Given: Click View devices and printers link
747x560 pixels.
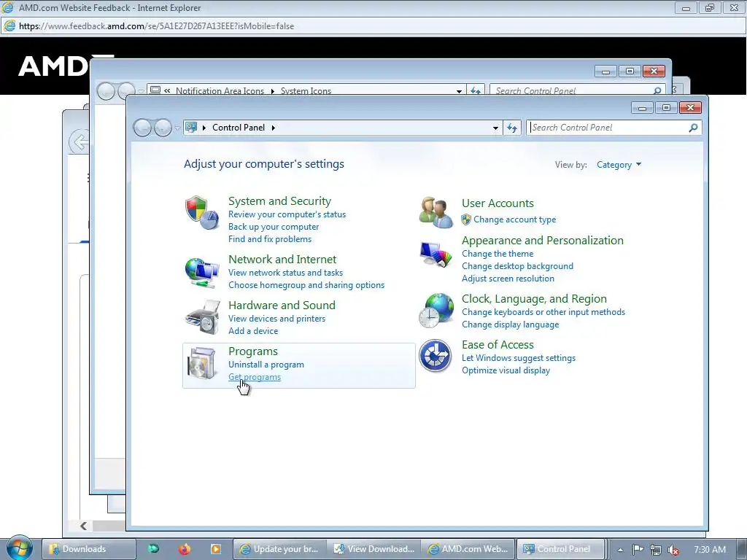Looking at the screenshot, I should 276,319.
